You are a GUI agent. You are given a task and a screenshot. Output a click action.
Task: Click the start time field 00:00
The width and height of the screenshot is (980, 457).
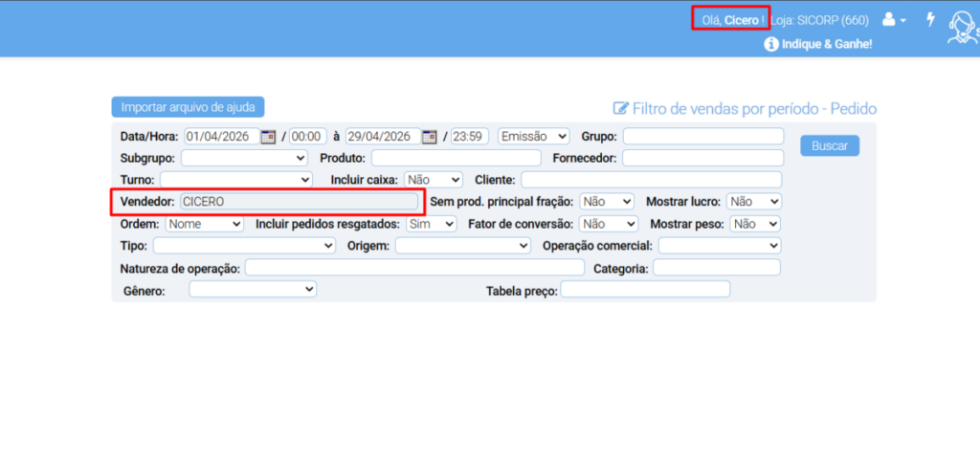coord(308,136)
